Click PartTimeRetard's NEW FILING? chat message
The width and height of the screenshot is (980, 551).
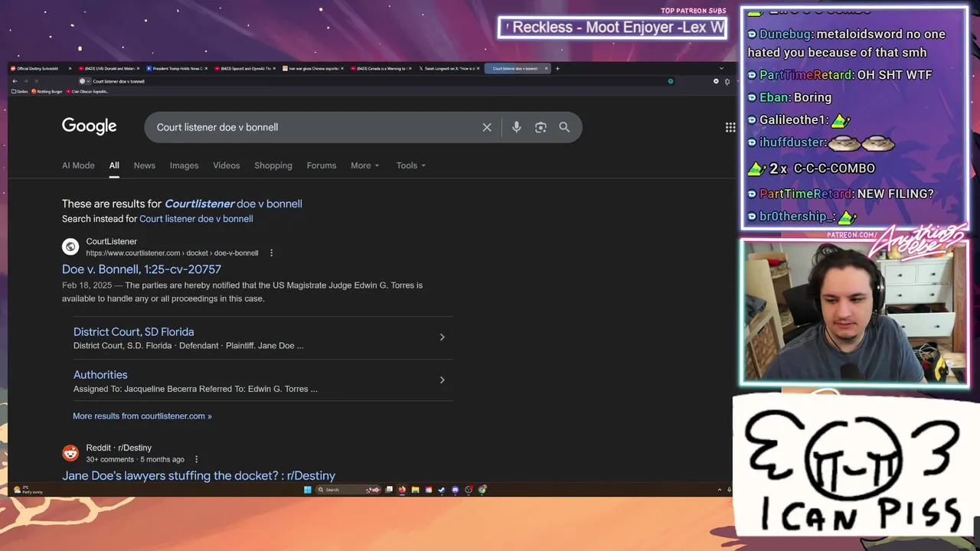[x=841, y=194]
